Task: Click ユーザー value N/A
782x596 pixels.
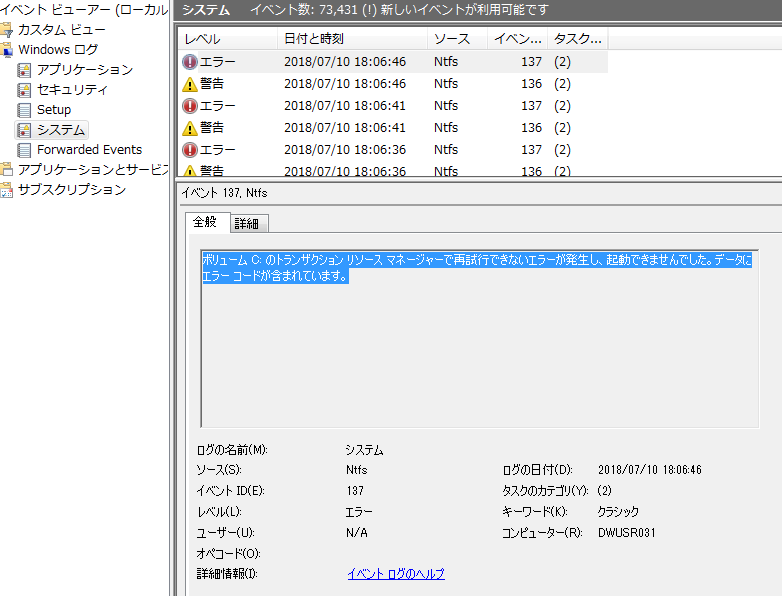Action: click(357, 533)
